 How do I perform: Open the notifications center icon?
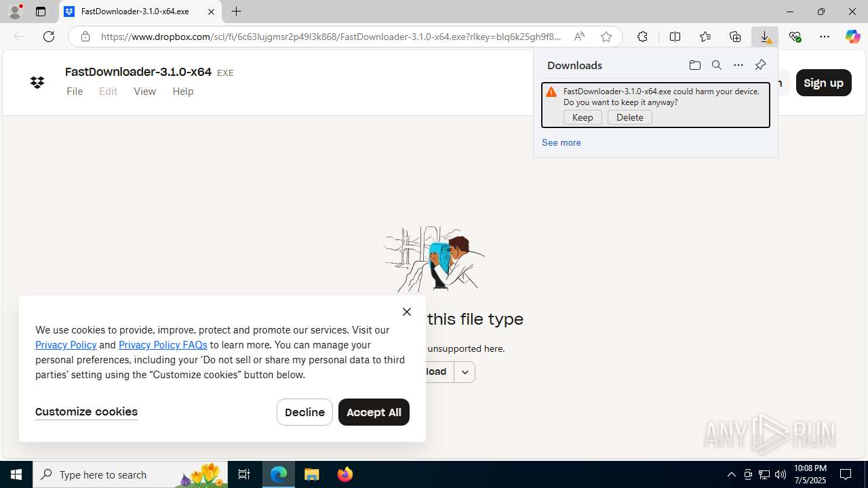(x=846, y=474)
